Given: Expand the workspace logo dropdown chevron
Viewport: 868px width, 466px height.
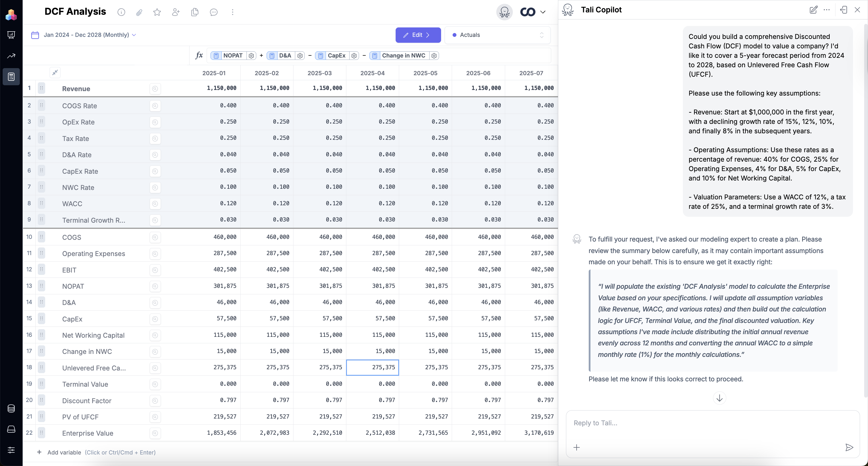Looking at the screenshot, I should point(543,12).
